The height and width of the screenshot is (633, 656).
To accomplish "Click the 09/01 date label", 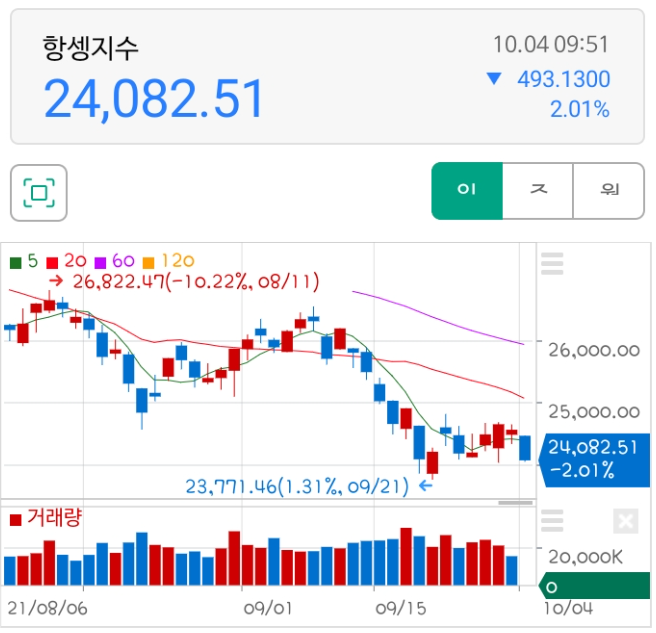I will tap(268, 608).
